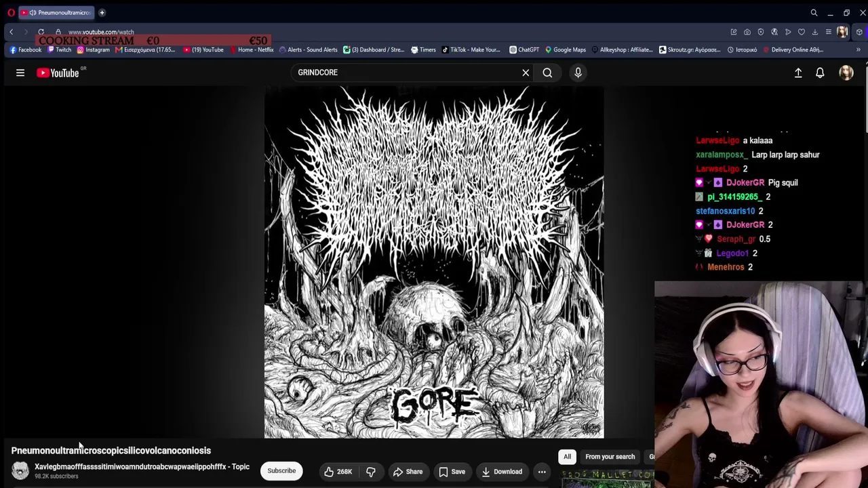Viewport: 868px width, 488px height.
Task: Dislike the video
Action: [x=371, y=472]
